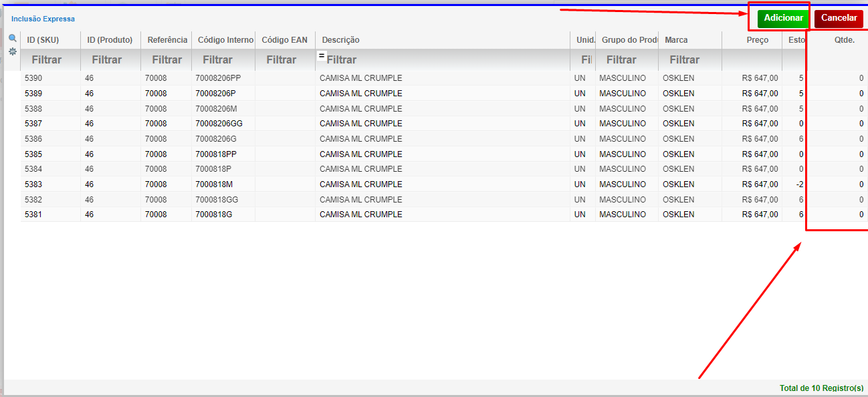This screenshot has width=868, height=397.
Task: Click the Marca filter input
Action: coord(689,60)
